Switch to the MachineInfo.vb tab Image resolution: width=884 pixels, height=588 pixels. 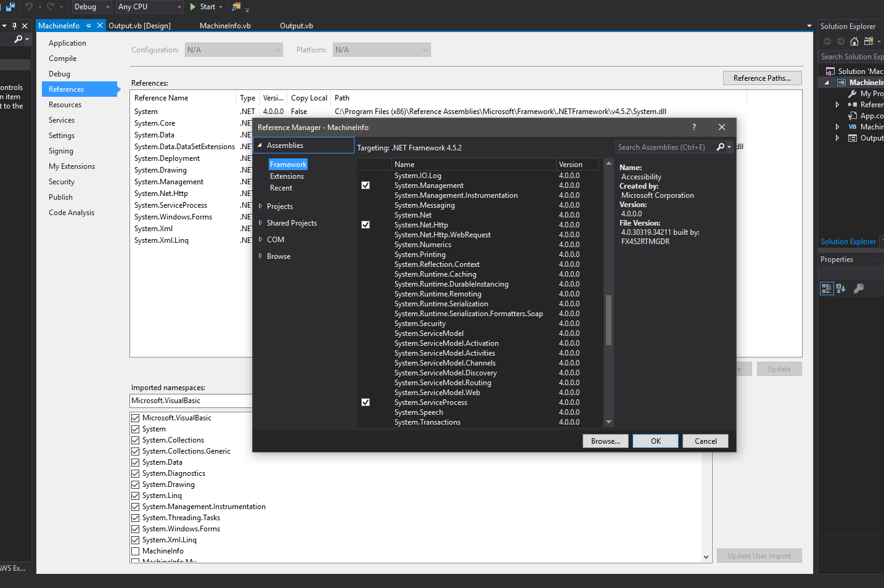click(225, 26)
